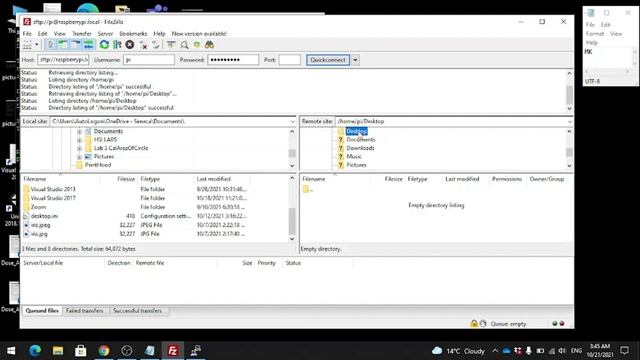Click the local file list scrollbar
This screenshot has height=360, width=640.
[x=292, y=221]
